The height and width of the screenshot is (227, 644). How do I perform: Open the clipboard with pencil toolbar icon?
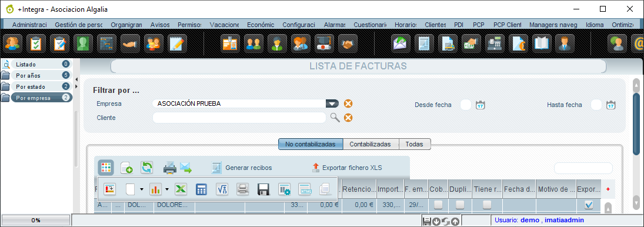pos(59,43)
